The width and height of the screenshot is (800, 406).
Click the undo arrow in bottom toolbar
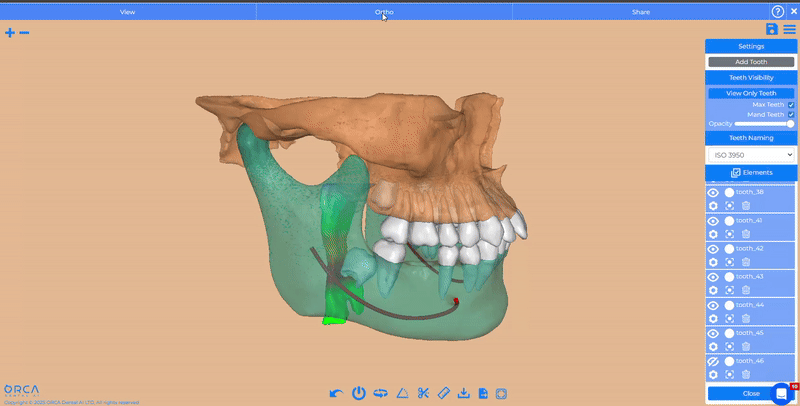point(336,393)
